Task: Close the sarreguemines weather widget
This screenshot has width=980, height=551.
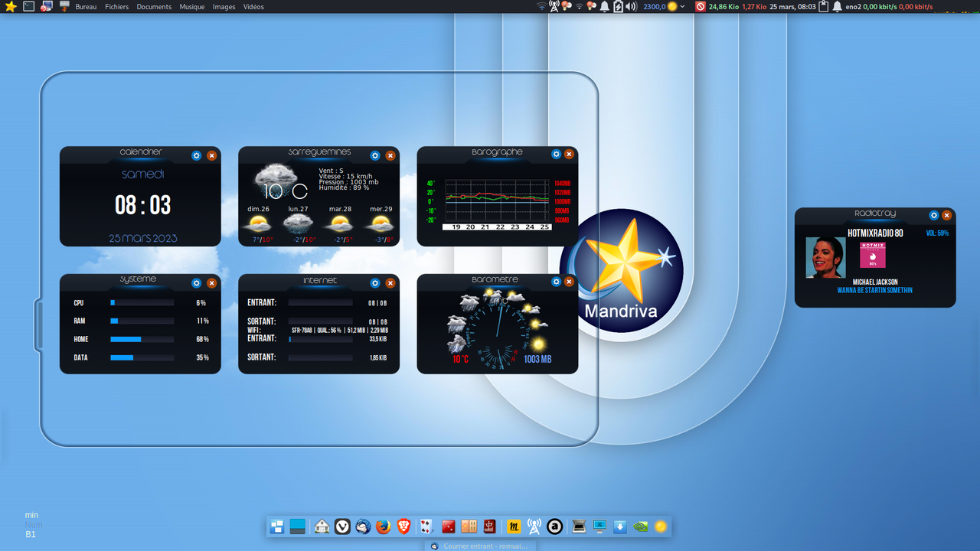Action: point(390,155)
